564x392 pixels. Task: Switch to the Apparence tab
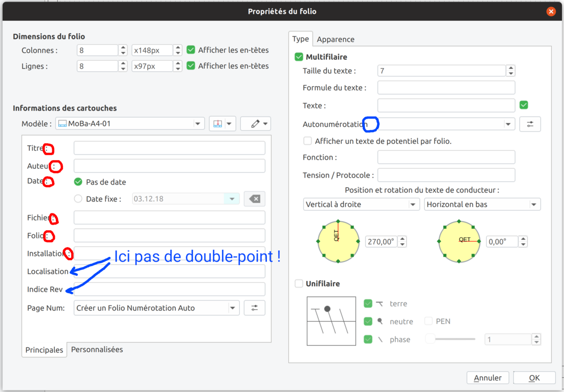click(336, 39)
